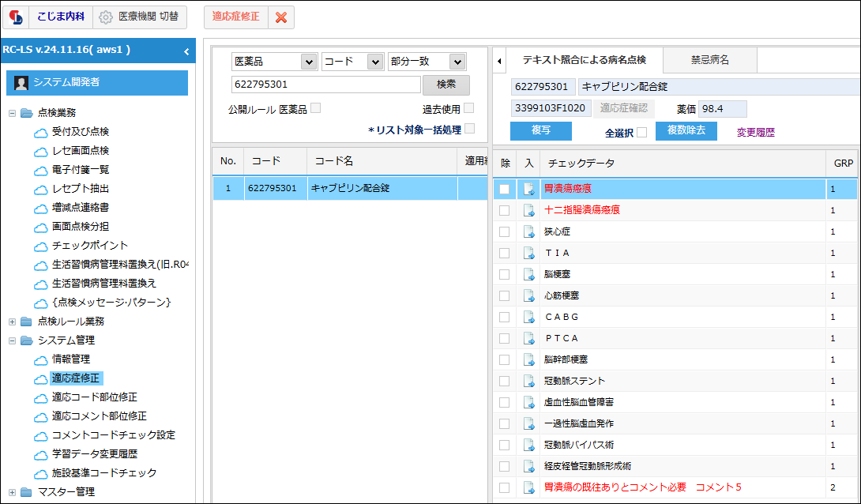Check the 除 box for 心筋梗塞
Image resolution: width=861 pixels, height=504 pixels.
(504, 296)
